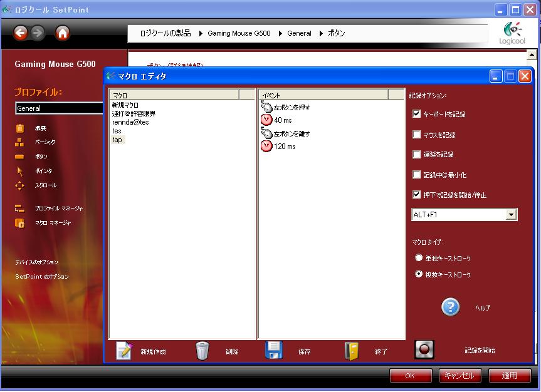Image resolution: width=541 pixels, height=392 pixels.
Task: Click ボタン breadcrumb item
Action: click(x=337, y=33)
